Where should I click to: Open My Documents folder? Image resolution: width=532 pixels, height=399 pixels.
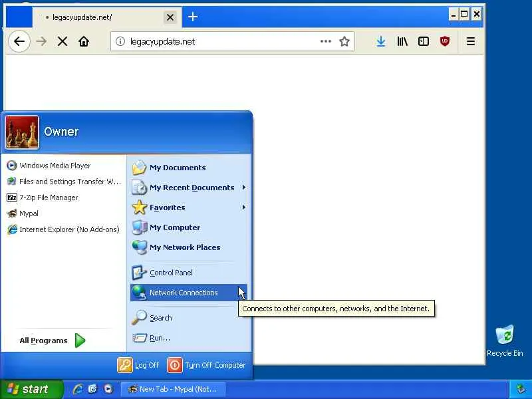click(189, 168)
